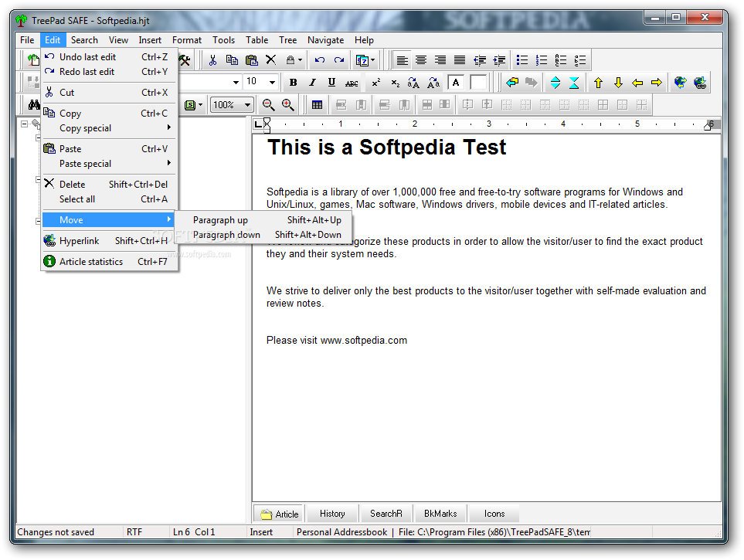
Task: Apply lowercase lettered list formatting
Action: [x=580, y=60]
